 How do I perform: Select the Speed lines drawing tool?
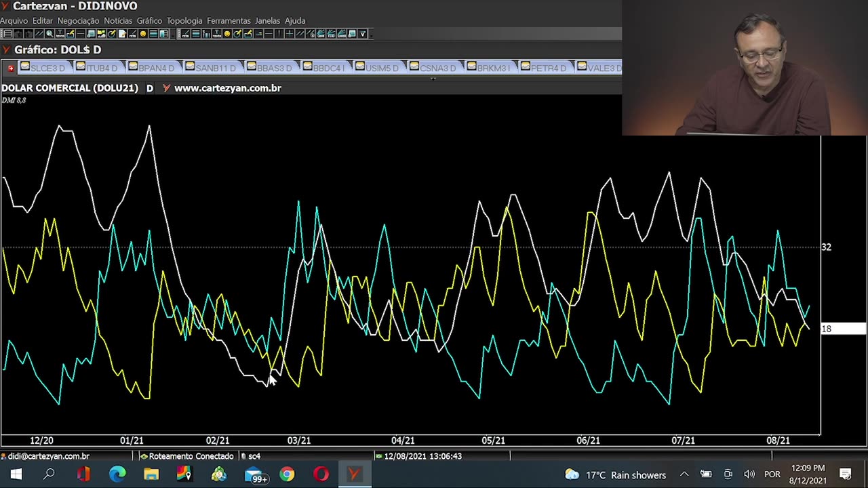[342, 34]
